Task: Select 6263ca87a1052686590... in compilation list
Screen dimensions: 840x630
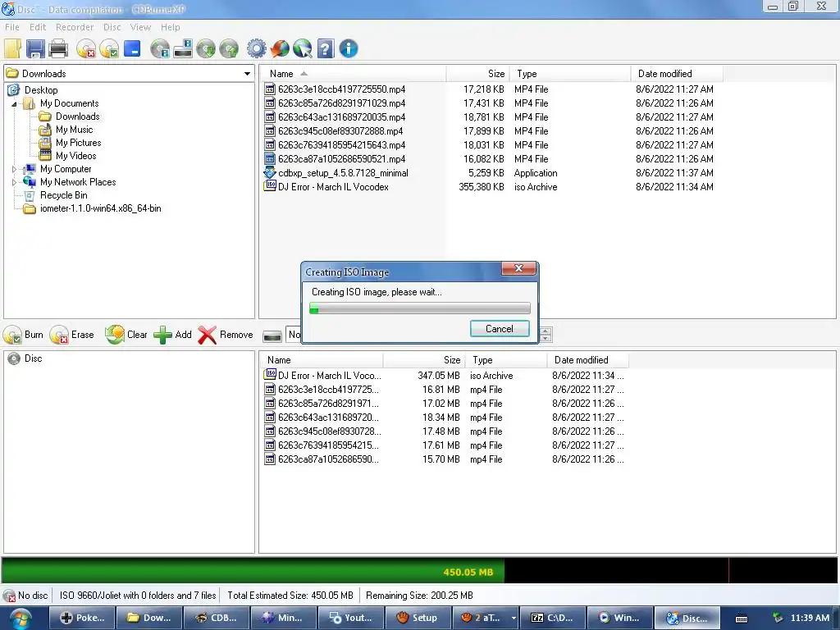Action: 328,459
